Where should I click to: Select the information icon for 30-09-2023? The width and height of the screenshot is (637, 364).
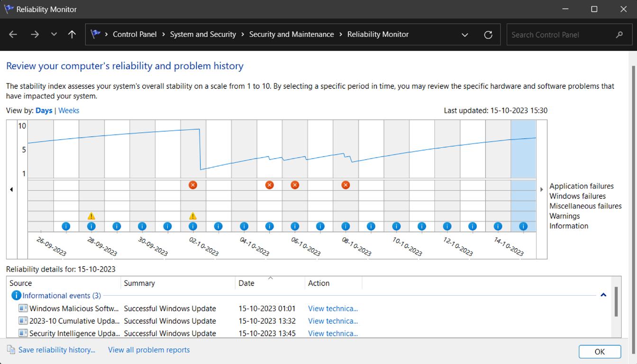pos(142,227)
